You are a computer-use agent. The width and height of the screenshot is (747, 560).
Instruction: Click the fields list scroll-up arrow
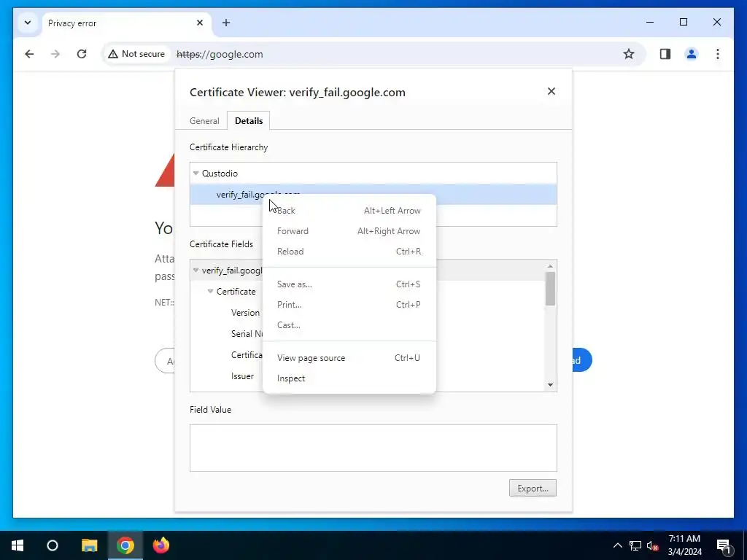pos(550,266)
